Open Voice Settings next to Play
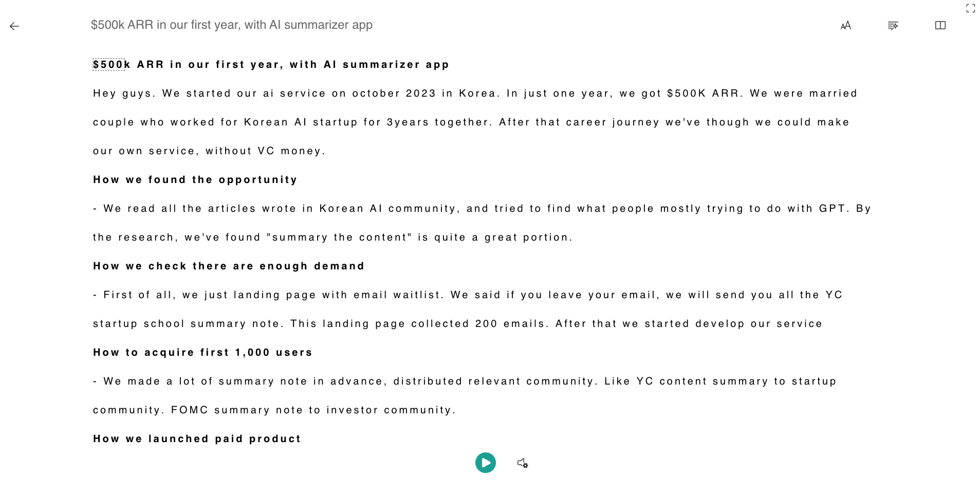The width and height of the screenshot is (980, 492). pos(523,463)
